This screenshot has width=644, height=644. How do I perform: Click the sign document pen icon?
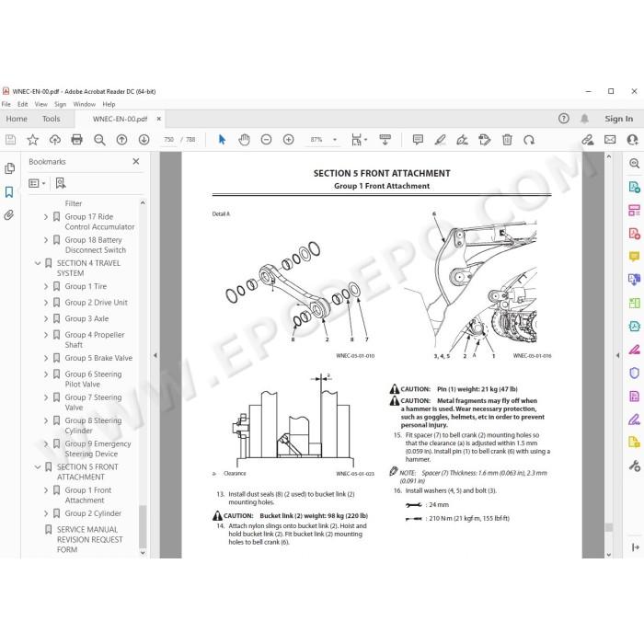coord(462,140)
